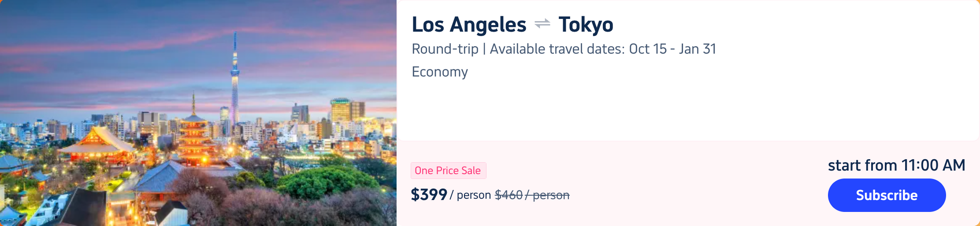The width and height of the screenshot is (980, 226).
Task: Click the "/ person" label beside $399
Action: (x=470, y=195)
